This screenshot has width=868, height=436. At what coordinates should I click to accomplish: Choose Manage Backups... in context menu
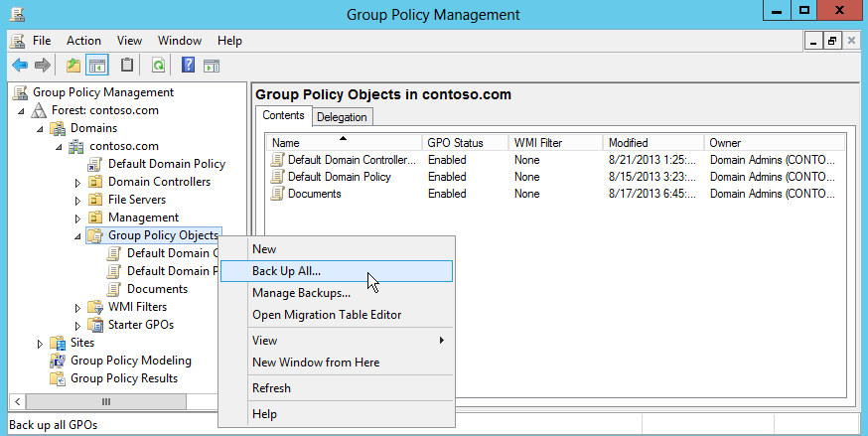click(337, 293)
